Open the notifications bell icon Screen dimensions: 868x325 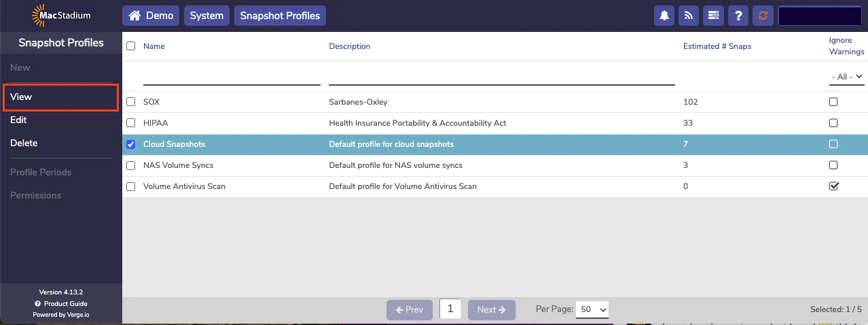point(664,16)
